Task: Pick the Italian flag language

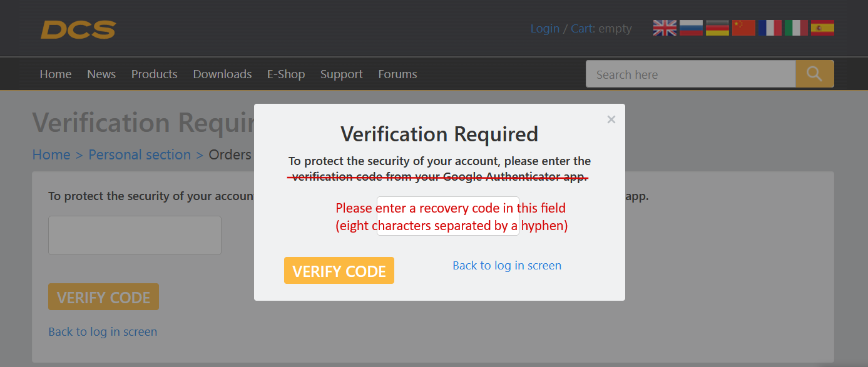Action: tap(796, 28)
